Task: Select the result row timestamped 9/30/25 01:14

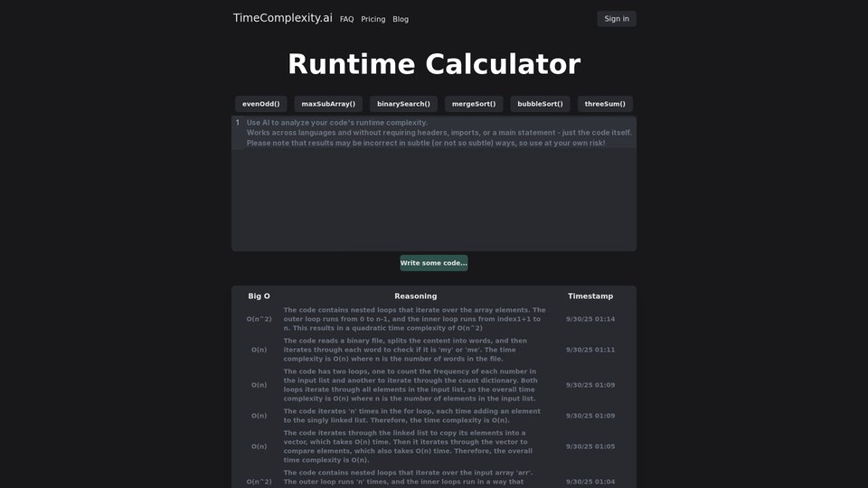Action: 415,319
